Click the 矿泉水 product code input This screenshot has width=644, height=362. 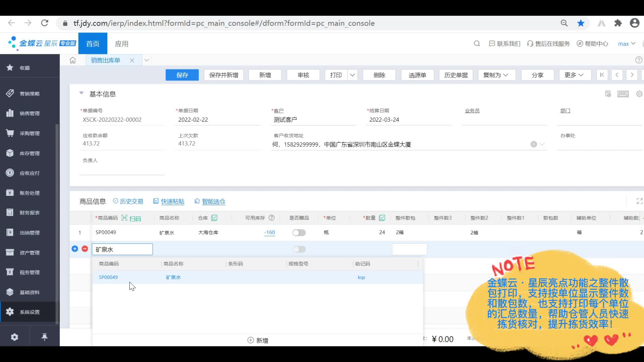(122, 249)
